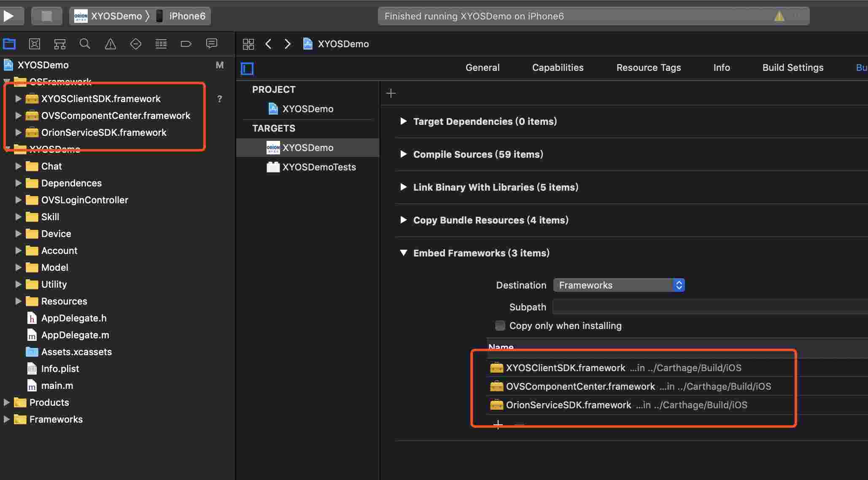This screenshot has width=868, height=480.
Task: Expand the Products group
Action: [6, 402]
